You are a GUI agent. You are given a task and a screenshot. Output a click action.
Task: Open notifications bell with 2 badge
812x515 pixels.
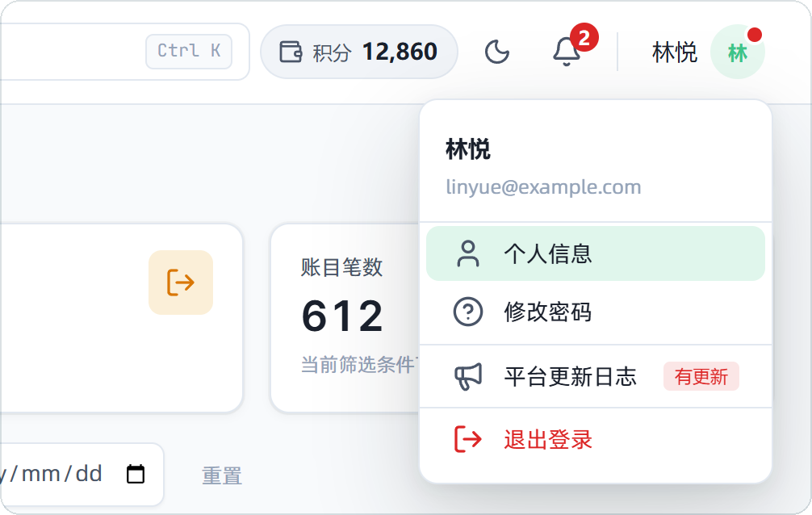click(567, 52)
